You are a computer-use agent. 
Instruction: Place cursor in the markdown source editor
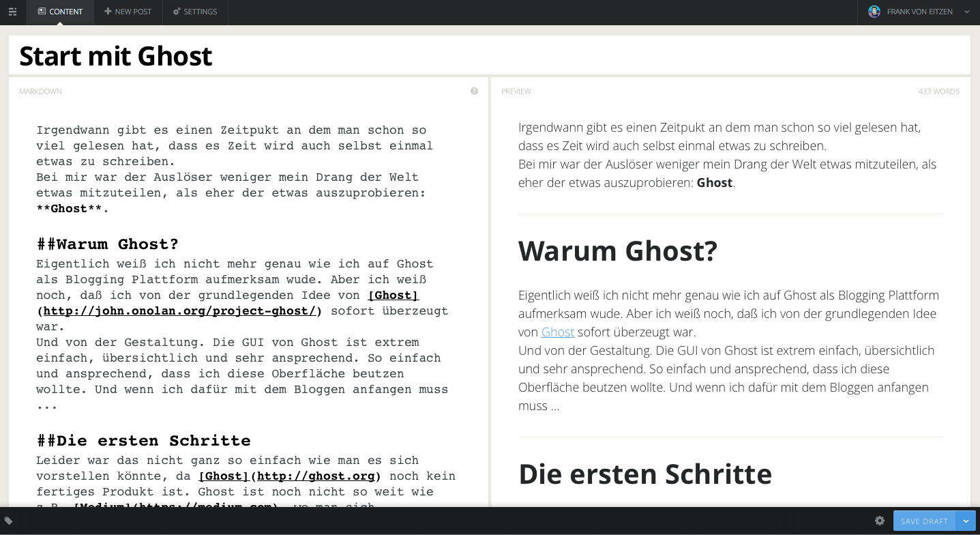239,273
